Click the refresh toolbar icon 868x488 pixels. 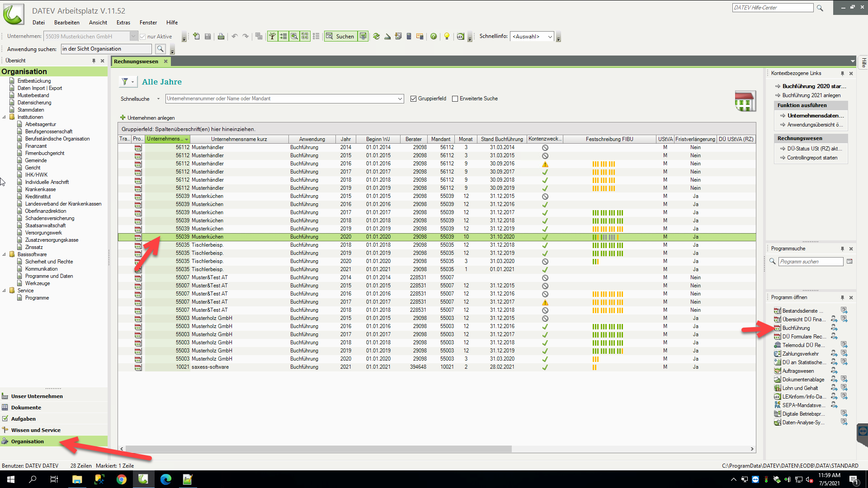377,36
